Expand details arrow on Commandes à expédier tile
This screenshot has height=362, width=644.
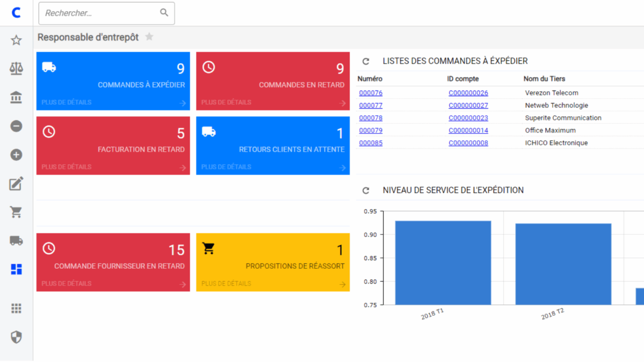[x=182, y=103]
